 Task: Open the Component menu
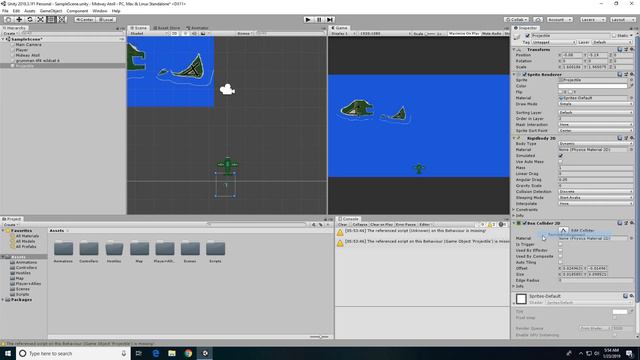(77, 11)
